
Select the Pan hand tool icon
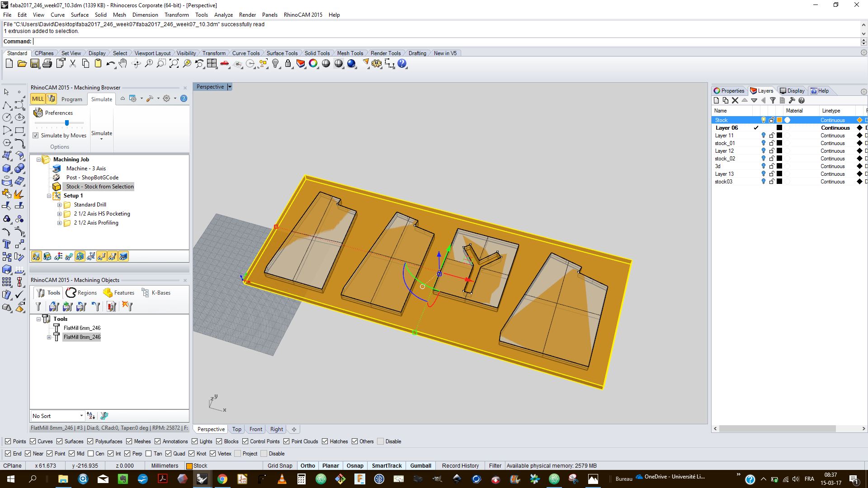coord(123,64)
